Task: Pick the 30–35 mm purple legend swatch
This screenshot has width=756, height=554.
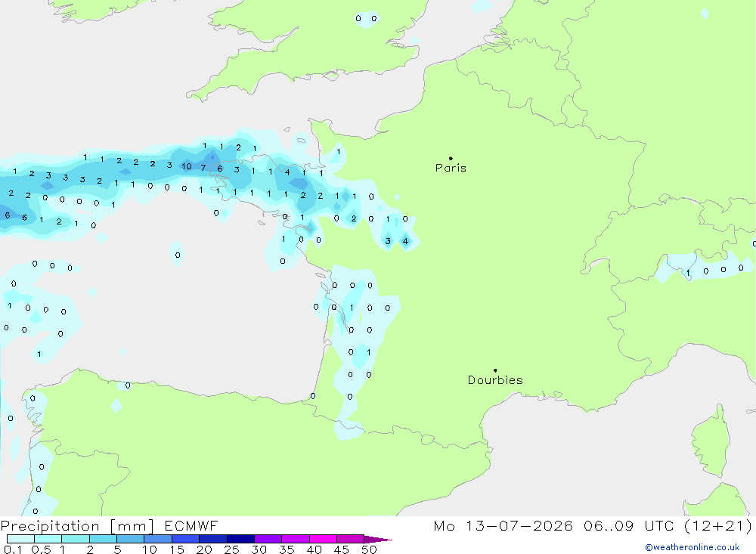Action: click(268, 539)
